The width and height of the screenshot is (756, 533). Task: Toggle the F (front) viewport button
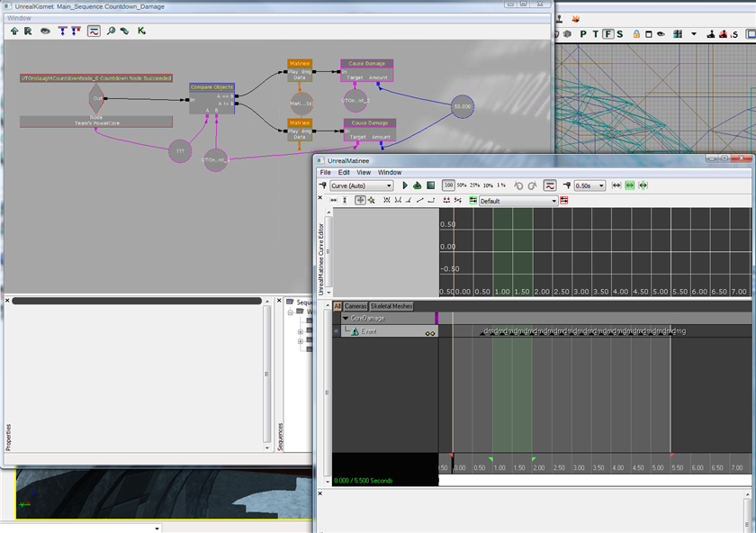(x=608, y=34)
